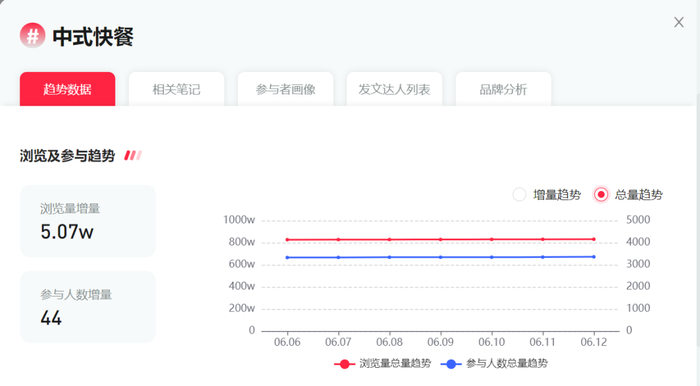This screenshot has height=386, width=700.
Task: Click the blue line point at 06.08
Action: click(389, 257)
